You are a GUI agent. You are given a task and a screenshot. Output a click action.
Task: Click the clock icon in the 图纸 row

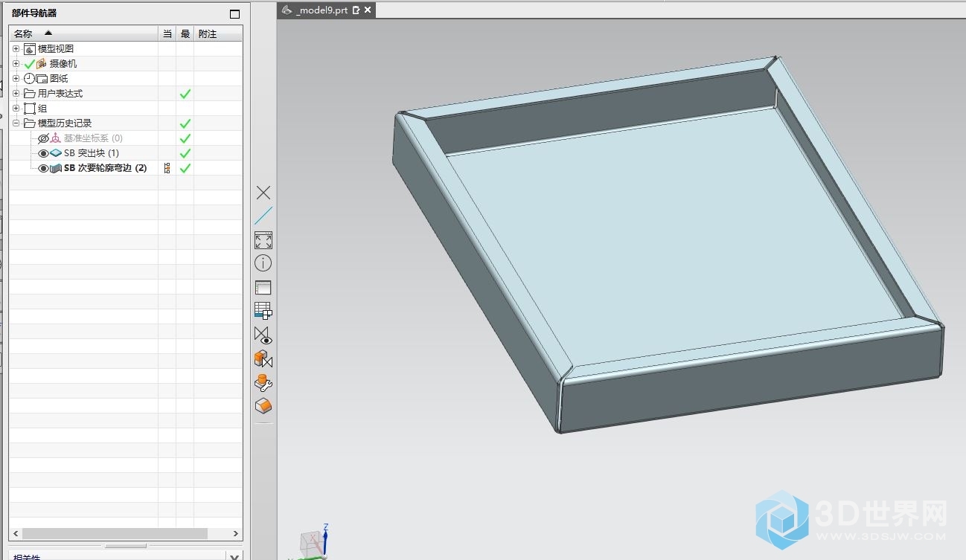click(29, 79)
